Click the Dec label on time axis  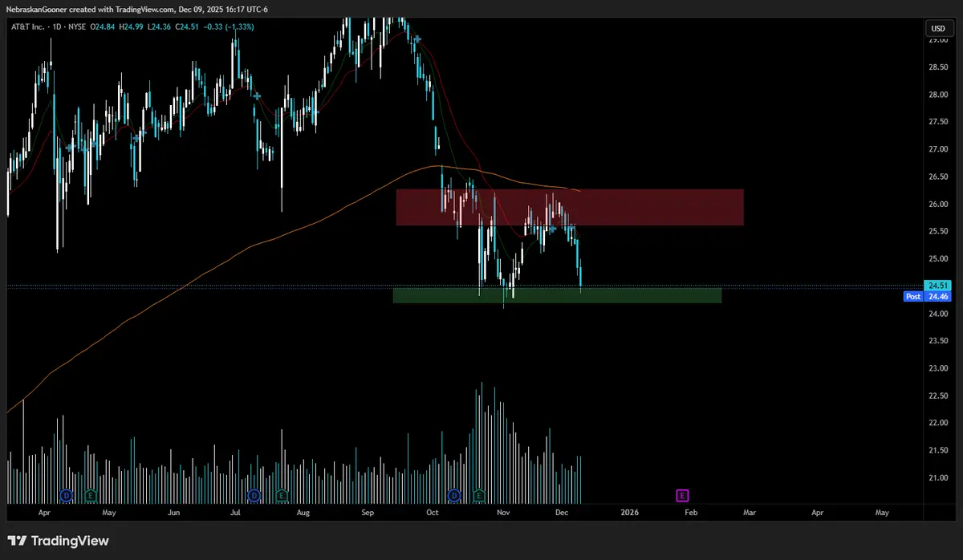click(x=562, y=512)
